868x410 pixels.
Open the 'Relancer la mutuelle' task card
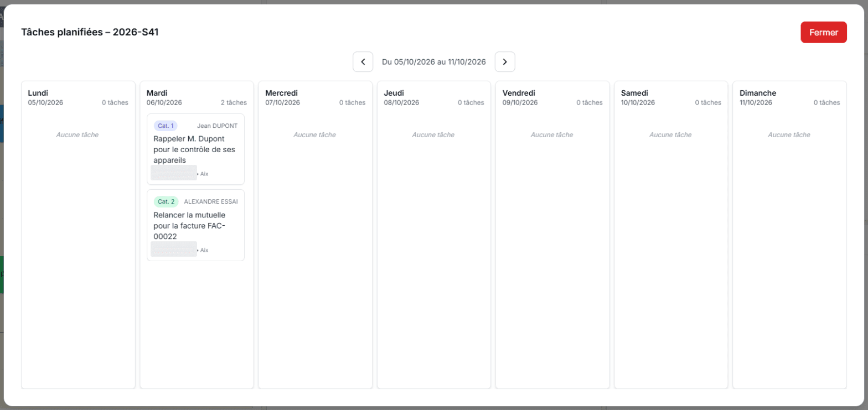point(195,225)
